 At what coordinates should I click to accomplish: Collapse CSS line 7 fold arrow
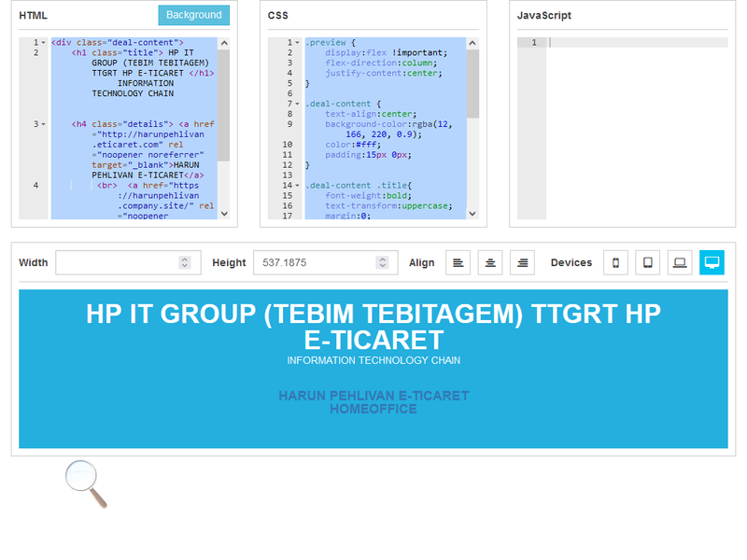tap(297, 104)
